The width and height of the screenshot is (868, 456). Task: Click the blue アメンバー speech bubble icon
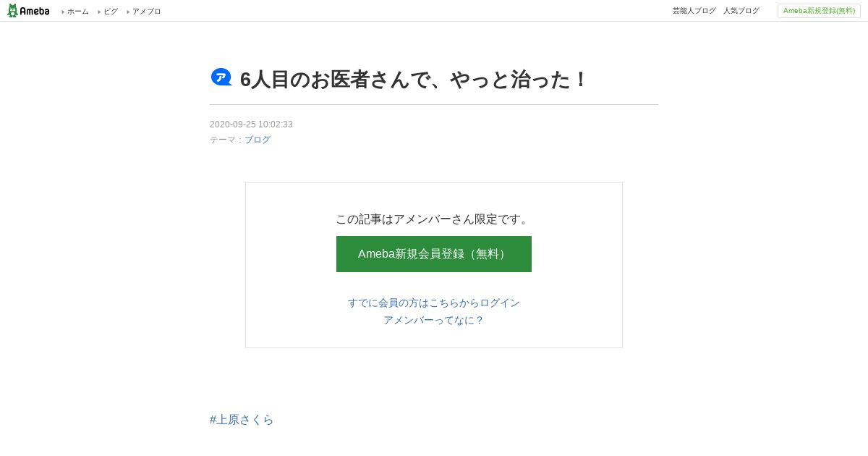(221, 77)
